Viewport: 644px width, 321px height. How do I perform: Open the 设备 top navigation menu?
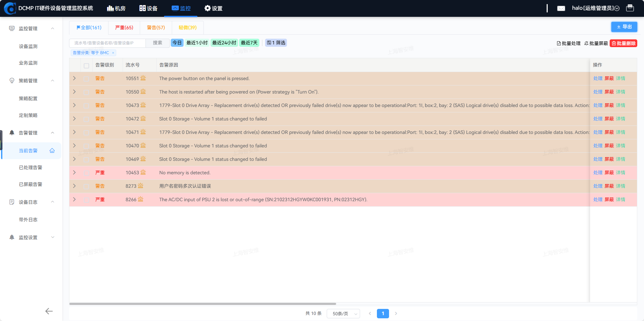click(x=149, y=8)
